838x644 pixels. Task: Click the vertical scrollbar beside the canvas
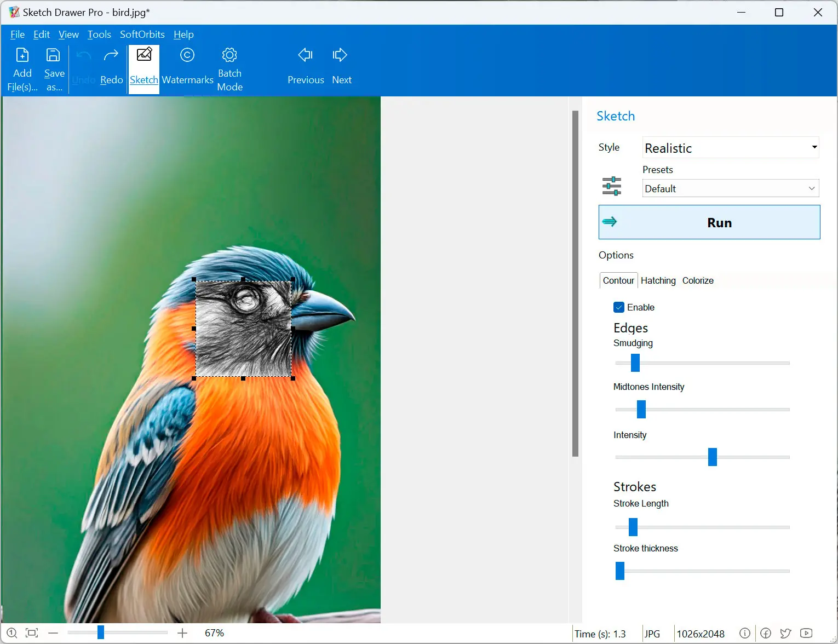pyautogui.click(x=575, y=284)
